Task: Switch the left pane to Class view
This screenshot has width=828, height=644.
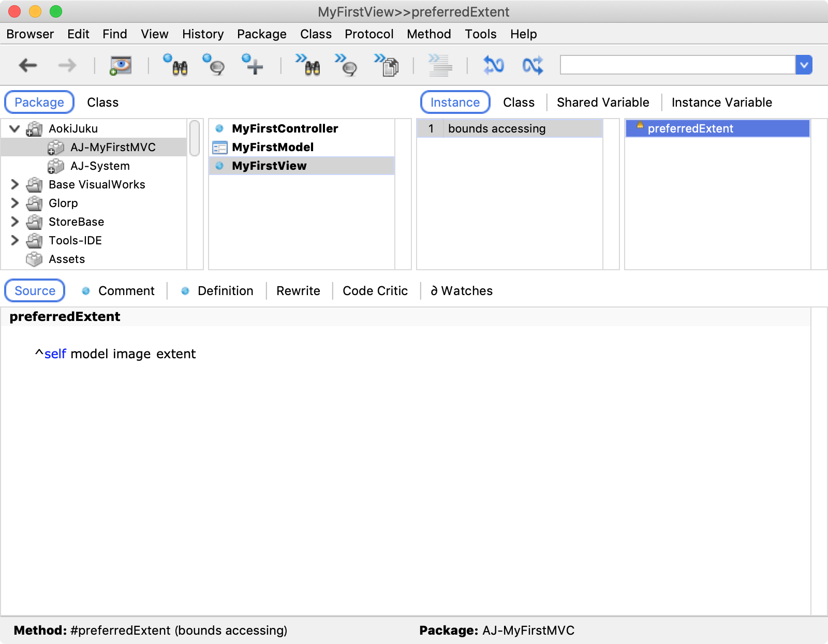Action: (x=102, y=103)
